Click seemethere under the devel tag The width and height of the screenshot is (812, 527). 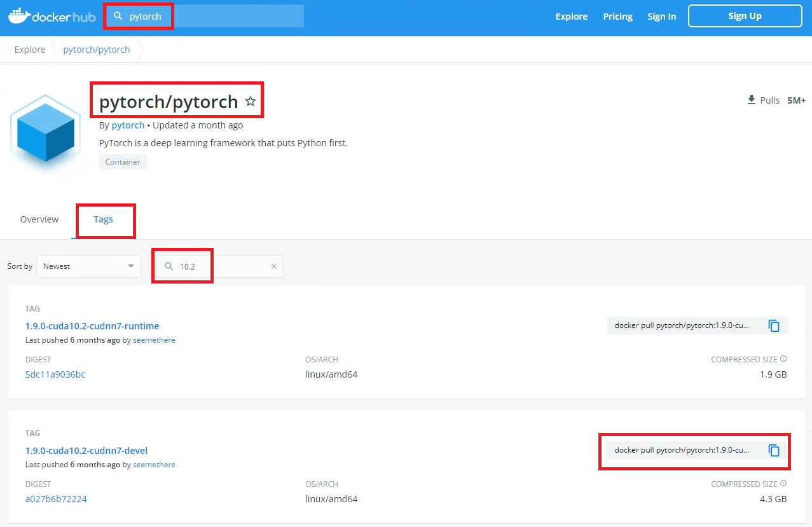(x=154, y=465)
